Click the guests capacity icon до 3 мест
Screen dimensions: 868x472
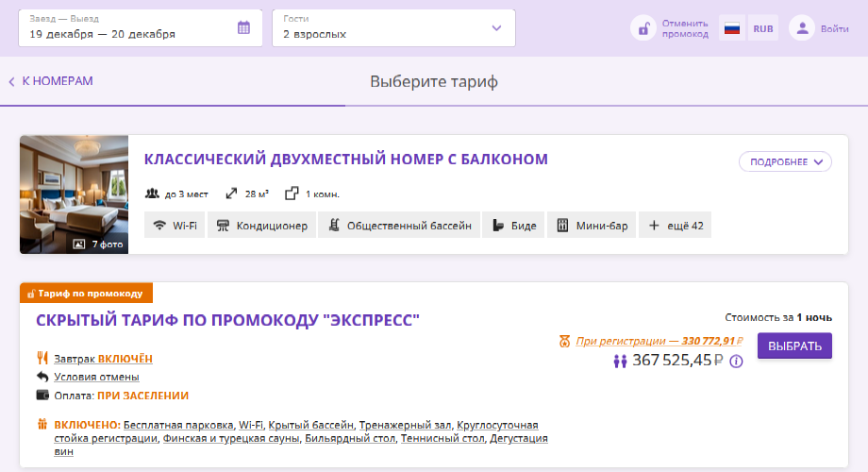coord(152,194)
